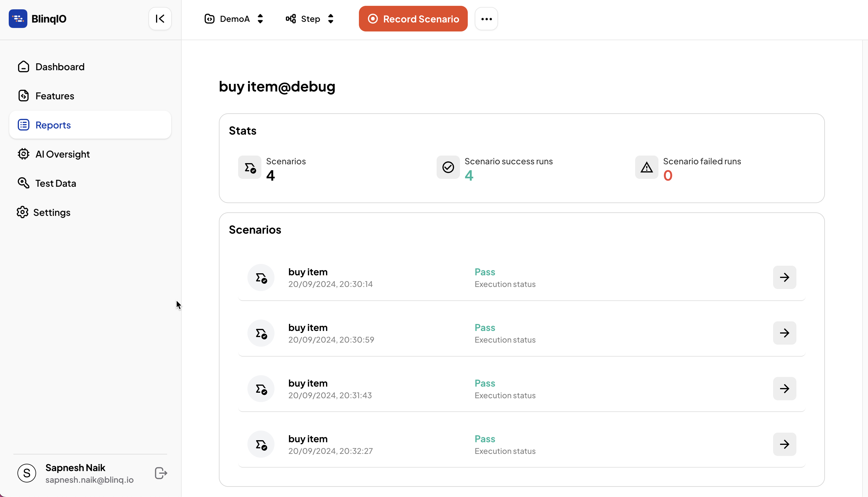
Task: Click the success runs count 4
Action: pos(469,175)
